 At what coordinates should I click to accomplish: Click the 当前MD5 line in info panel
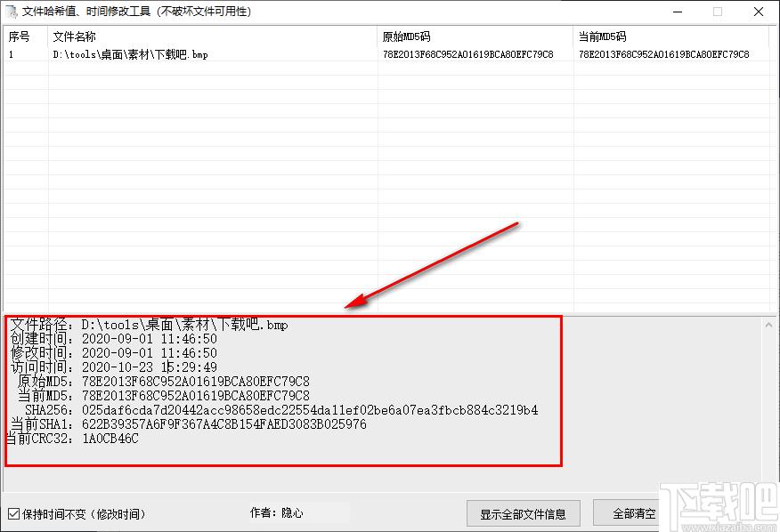(x=163, y=396)
